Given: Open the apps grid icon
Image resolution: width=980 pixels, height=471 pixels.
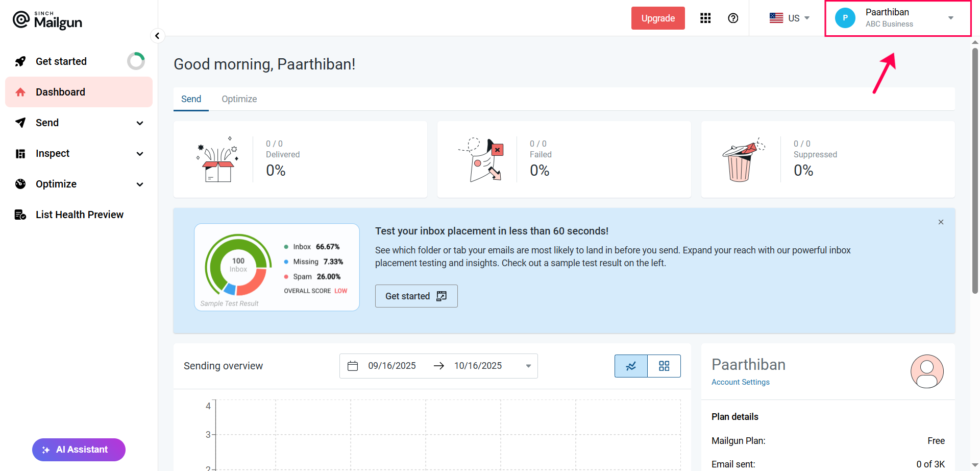Looking at the screenshot, I should (705, 18).
